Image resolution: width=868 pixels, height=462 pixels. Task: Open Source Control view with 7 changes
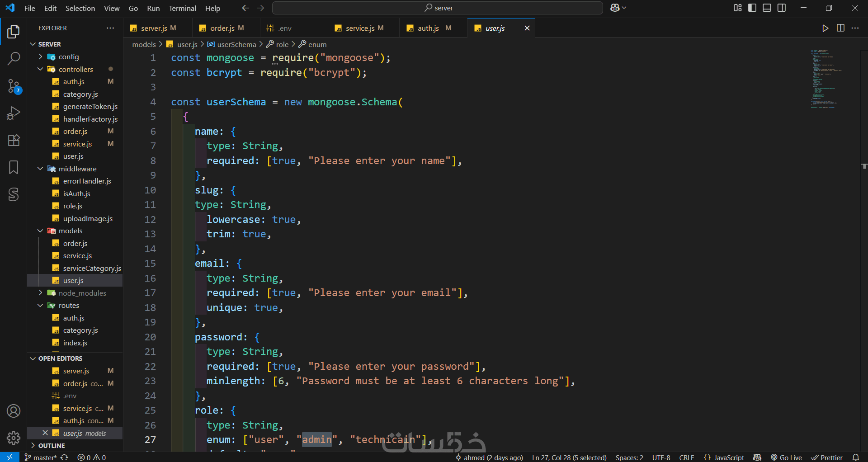(x=14, y=86)
